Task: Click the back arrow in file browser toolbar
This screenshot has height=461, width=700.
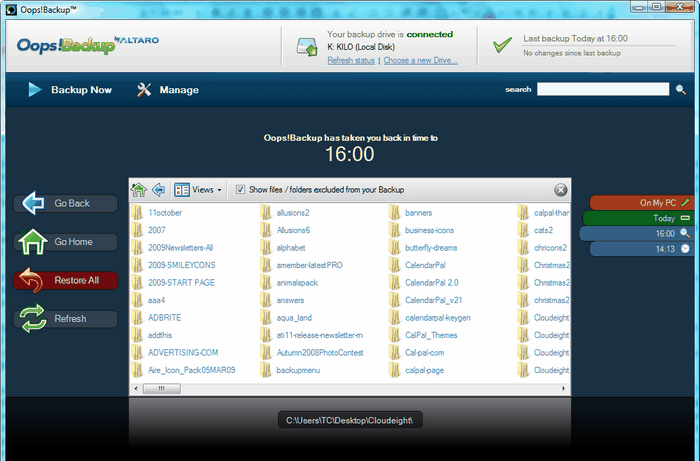Action: (158, 190)
